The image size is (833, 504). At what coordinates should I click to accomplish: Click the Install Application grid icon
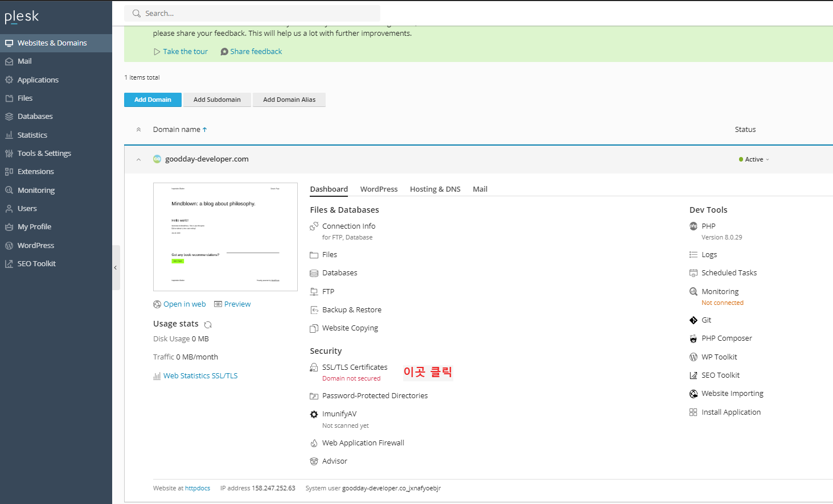click(x=694, y=412)
